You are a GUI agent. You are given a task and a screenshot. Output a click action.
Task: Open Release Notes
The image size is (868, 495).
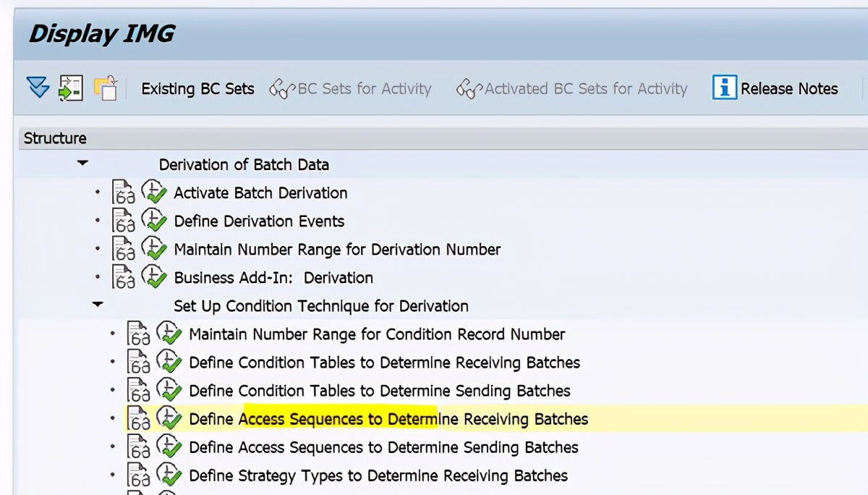pyautogui.click(x=788, y=88)
